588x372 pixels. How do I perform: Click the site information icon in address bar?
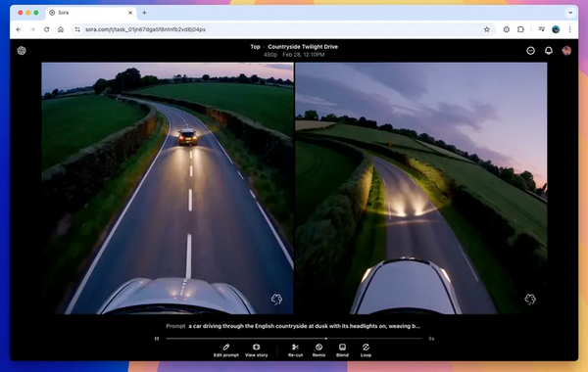pyautogui.click(x=77, y=29)
